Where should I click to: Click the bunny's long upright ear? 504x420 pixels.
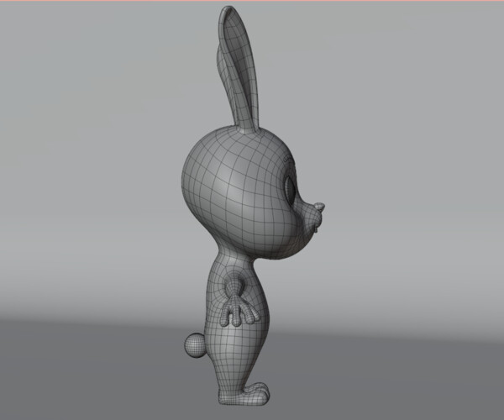239,69
